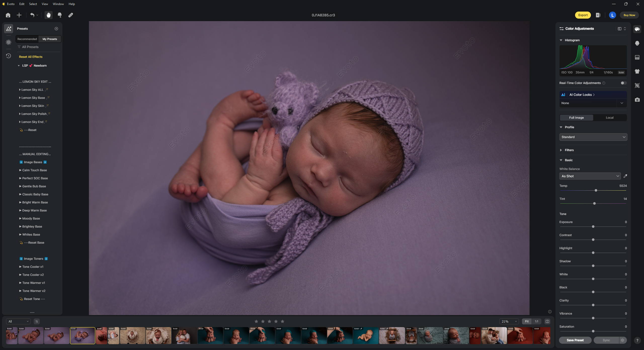Screen dimensions: 644x350
Task: Switch to Recommended presets tab
Action: click(x=27, y=39)
